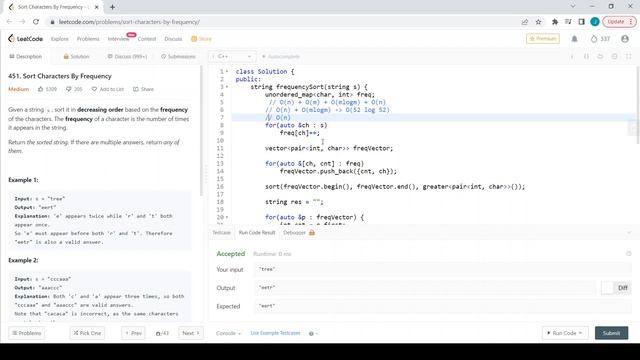The height and width of the screenshot is (360, 640).
Task: Click the code format braces icon
Action: coord(587,56)
